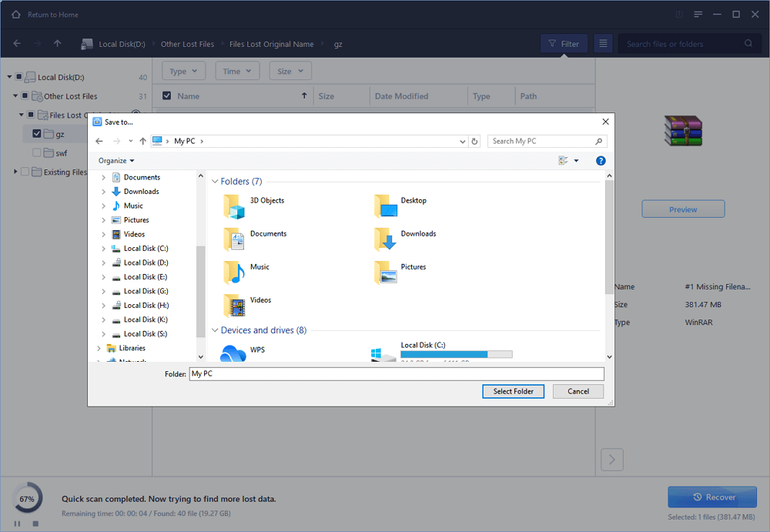This screenshot has width=770, height=532.
Task: Click the Folder name input field
Action: (x=396, y=374)
